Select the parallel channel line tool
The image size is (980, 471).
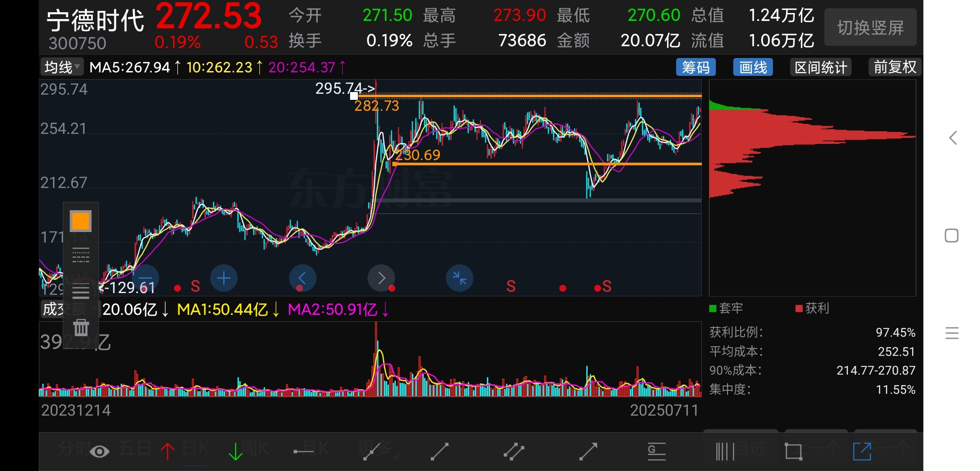point(514,452)
